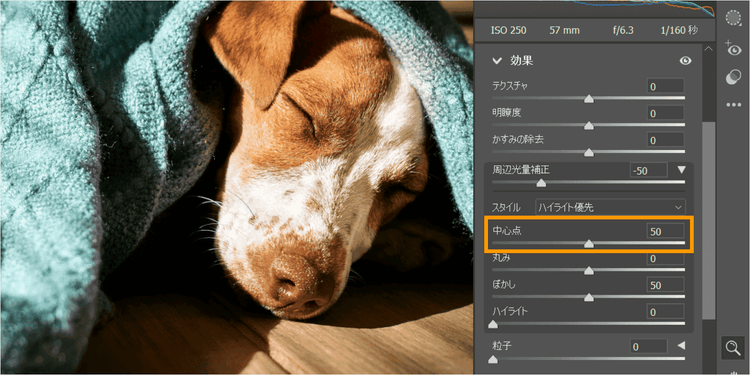Click the ぼかし value field

tap(666, 285)
